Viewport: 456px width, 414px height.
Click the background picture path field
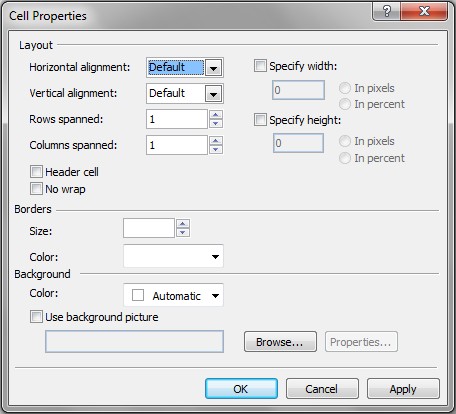point(134,341)
